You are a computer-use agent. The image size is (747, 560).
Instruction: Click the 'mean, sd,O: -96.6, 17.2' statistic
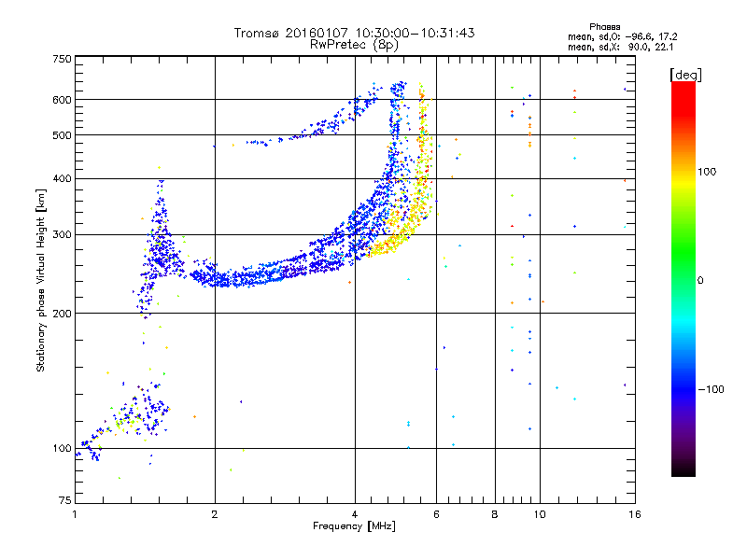pos(622,36)
